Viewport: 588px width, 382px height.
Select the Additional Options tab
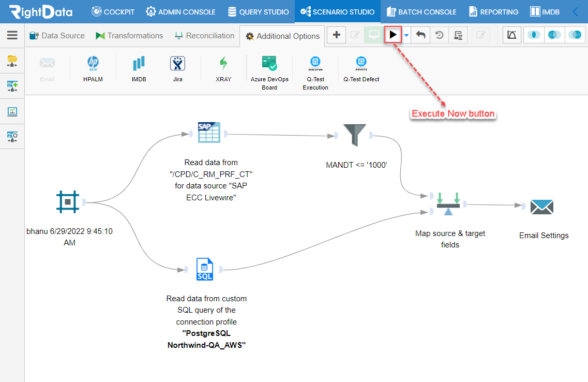[x=282, y=36]
